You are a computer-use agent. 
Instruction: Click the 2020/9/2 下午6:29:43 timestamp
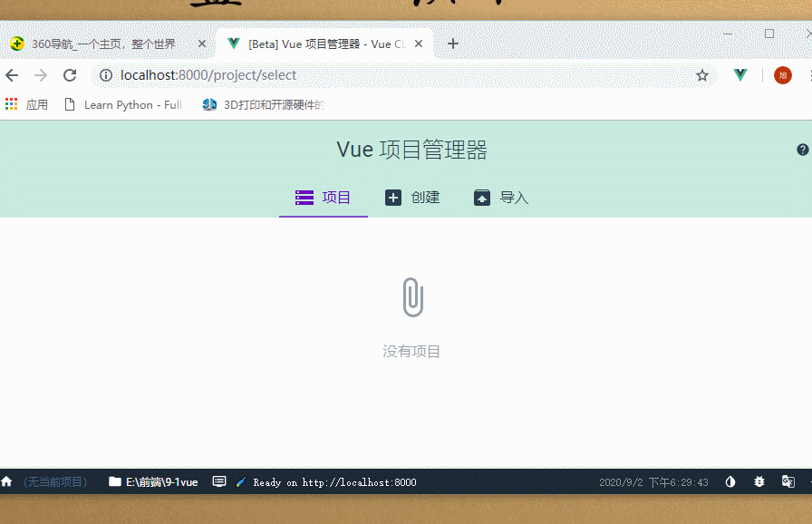(653, 482)
